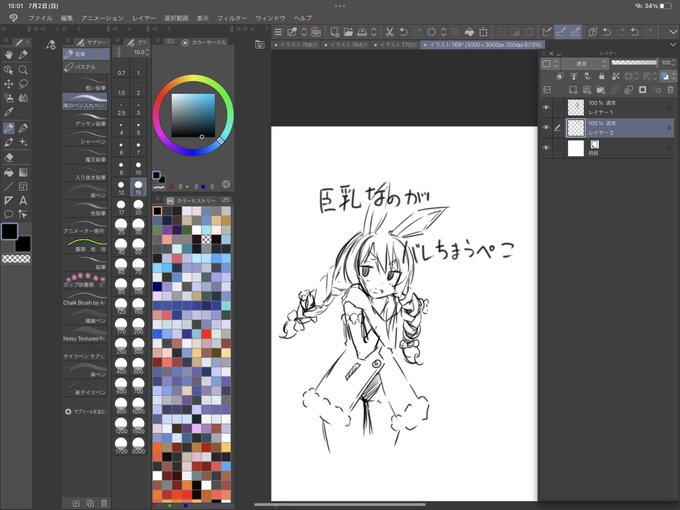Delete layer with trash icon
The height and width of the screenshot is (510, 680).
coord(670,90)
